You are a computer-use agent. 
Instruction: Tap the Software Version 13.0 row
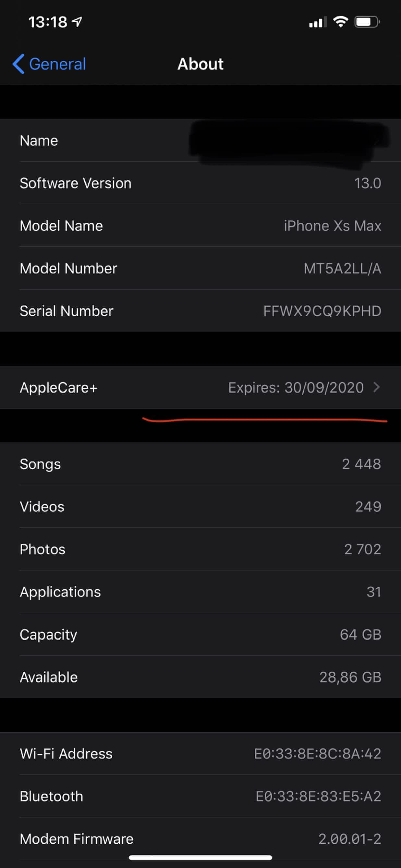(200, 183)
